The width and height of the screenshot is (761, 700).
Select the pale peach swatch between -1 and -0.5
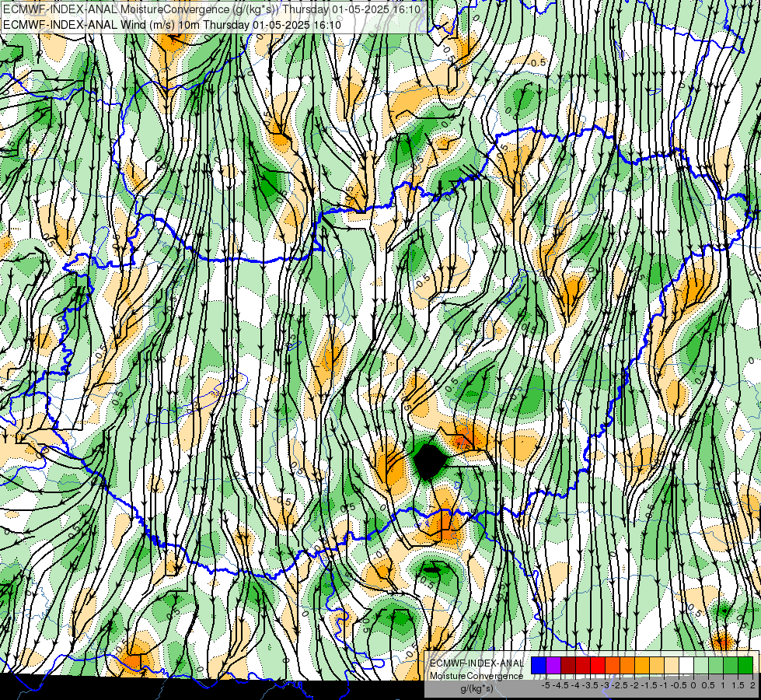pyautogui.click(x=672, y=666)
